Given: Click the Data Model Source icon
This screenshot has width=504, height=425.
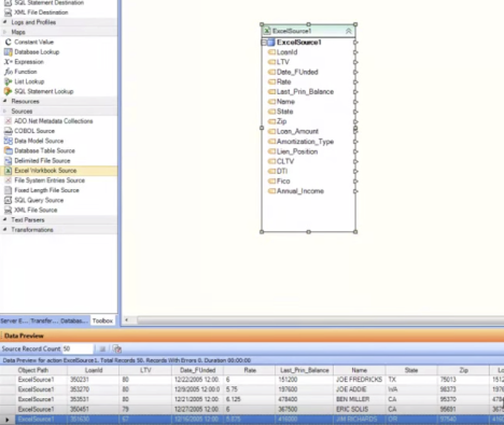Looking at the screenshot, I should point(8,141).
